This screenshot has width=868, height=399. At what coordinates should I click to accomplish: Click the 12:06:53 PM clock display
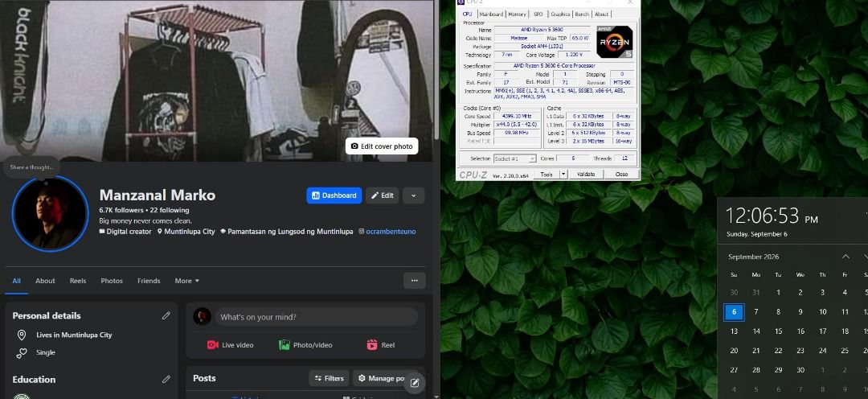pyautogui.click(x=772, y=216)
